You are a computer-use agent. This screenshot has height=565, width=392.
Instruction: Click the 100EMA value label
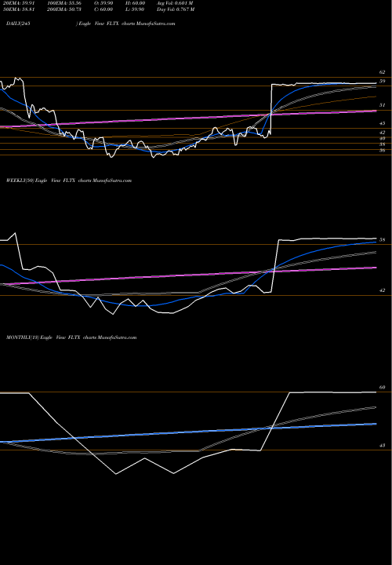tap(66, 3)
